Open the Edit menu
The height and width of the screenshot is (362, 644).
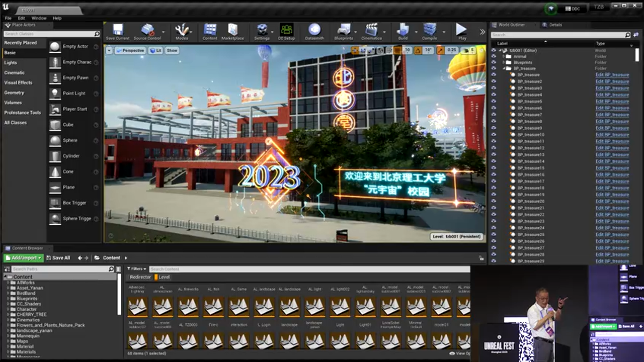click(21, 17)
